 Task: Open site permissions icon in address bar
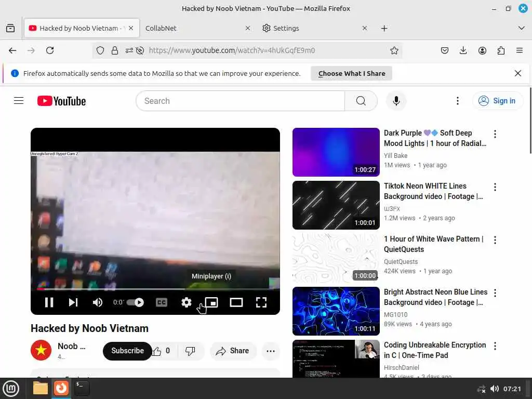pos(129,50)
